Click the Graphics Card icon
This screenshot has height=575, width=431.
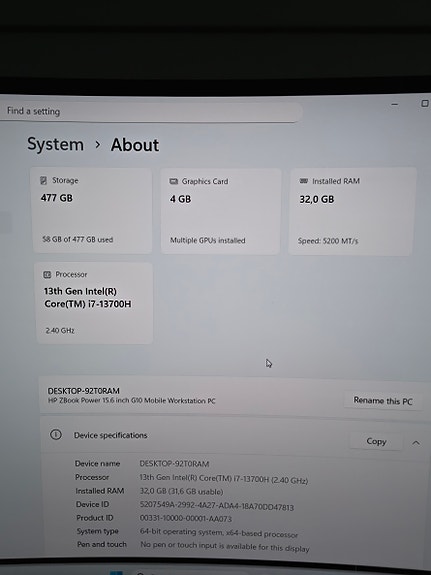click(174, 182)
